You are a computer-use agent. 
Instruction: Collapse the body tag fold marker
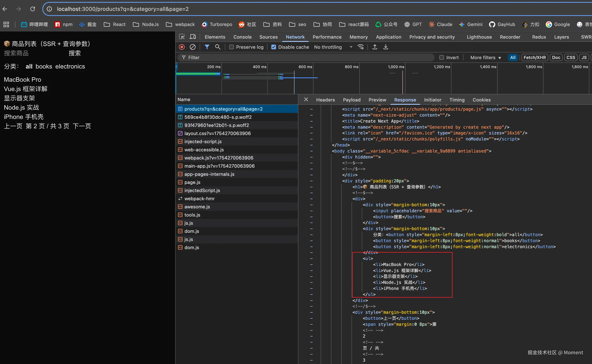311,151
